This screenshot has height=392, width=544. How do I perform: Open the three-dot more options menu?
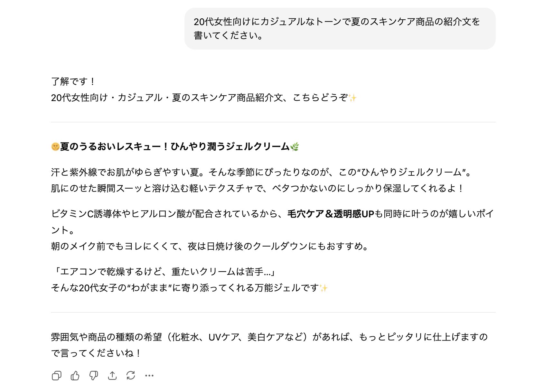(149, 376)
